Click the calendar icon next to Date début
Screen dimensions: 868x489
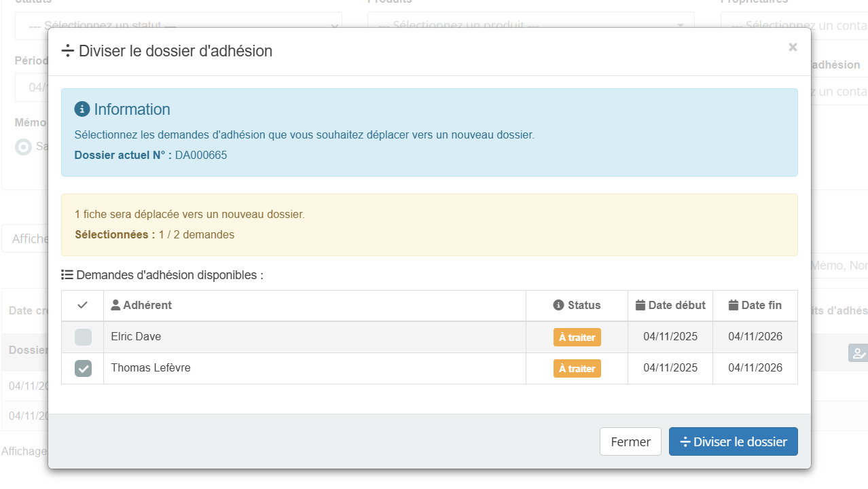click(x=640, y=306)
